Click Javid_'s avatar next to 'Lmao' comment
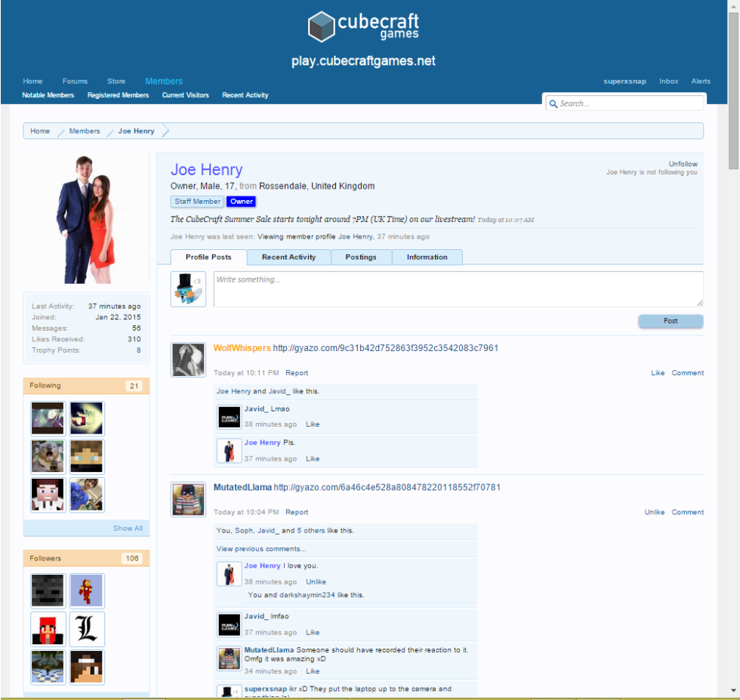 click(229, 418)
